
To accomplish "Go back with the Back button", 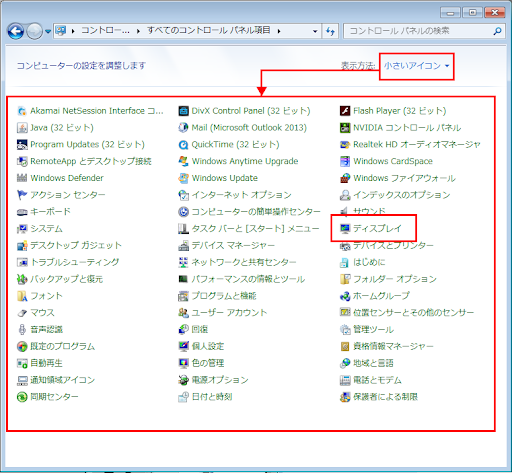I will point(16,31).
